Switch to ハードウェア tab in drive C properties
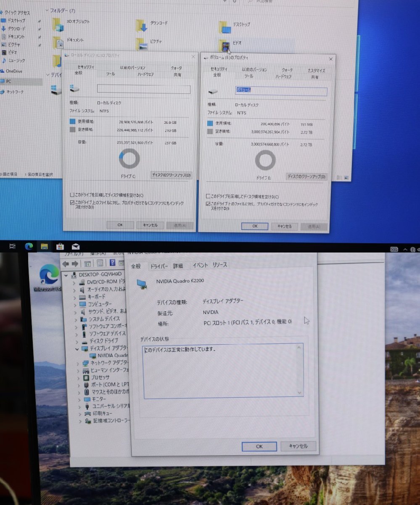420x505 pixels. [145, 74]
